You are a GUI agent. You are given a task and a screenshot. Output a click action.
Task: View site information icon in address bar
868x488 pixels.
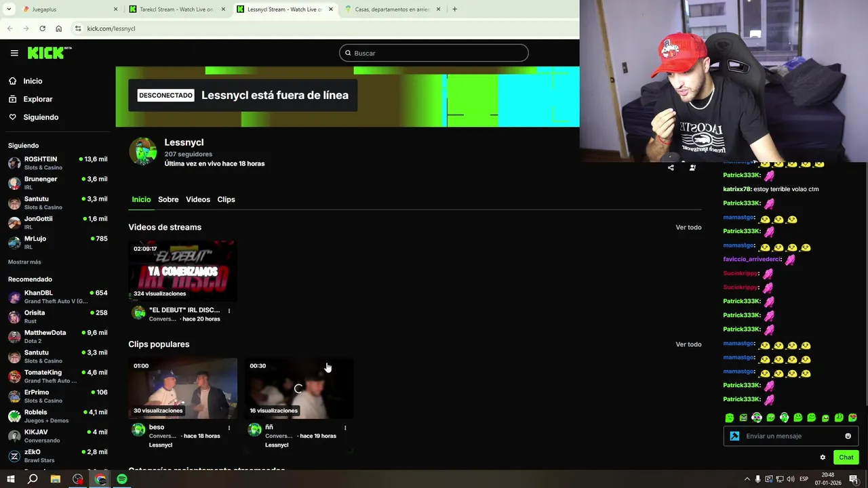(78, 28)
